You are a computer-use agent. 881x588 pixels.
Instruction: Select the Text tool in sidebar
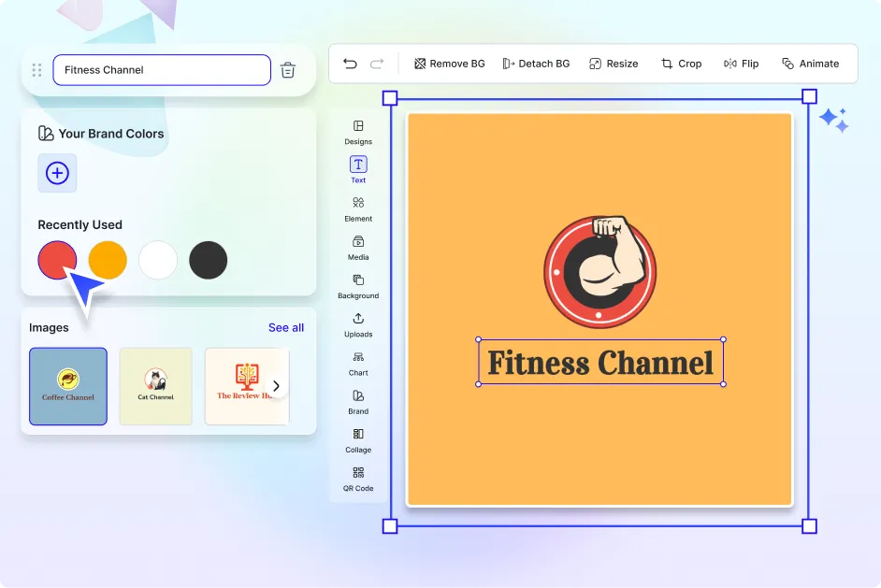click(x=358, y=170)
